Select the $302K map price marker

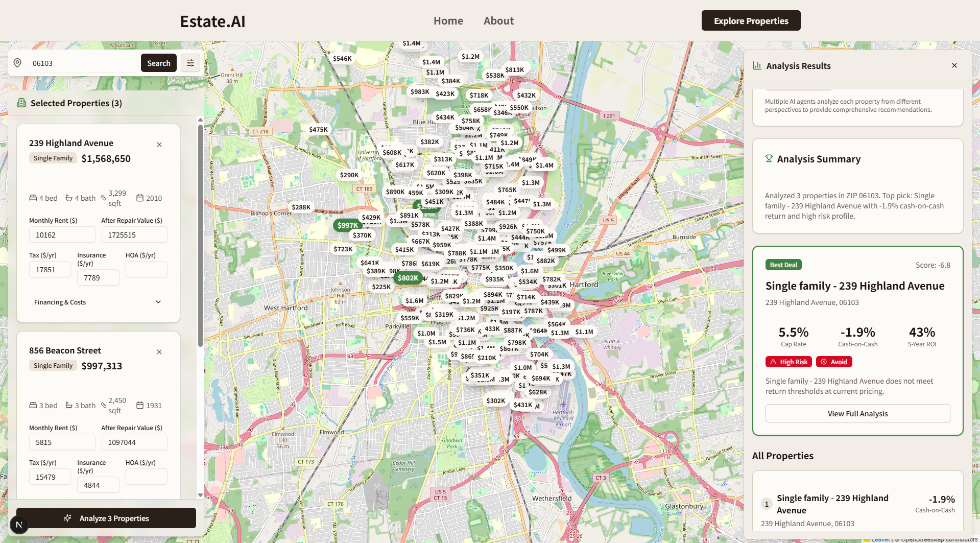tap(495, 401)
